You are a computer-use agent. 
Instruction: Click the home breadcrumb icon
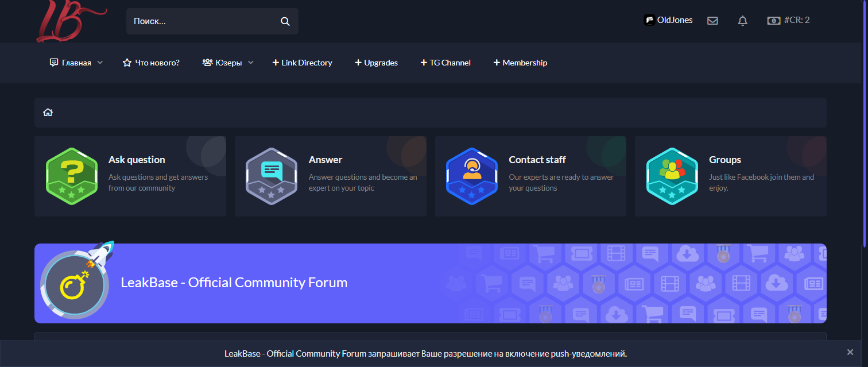pyautogui.click(x=48, y=113)
